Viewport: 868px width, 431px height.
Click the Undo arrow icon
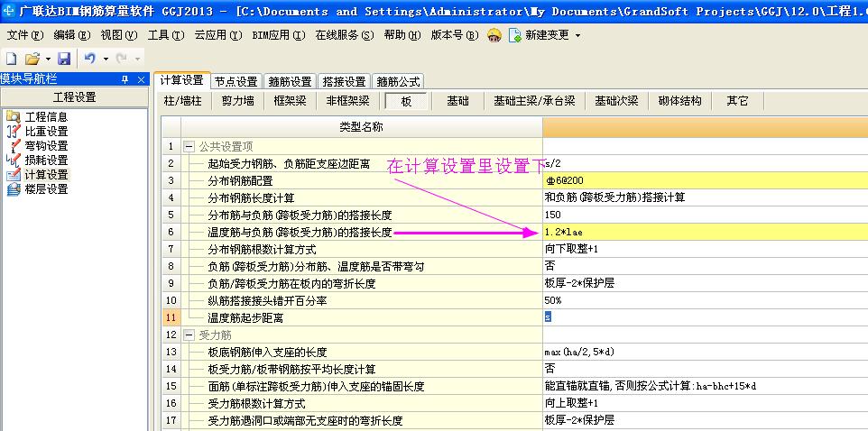[x=89, y=58]
